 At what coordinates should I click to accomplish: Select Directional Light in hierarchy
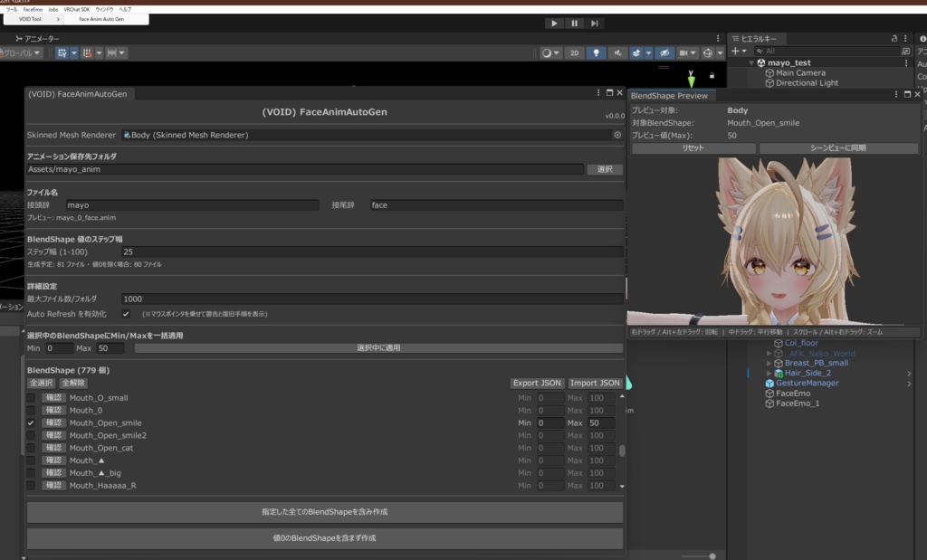pos(807,82)
